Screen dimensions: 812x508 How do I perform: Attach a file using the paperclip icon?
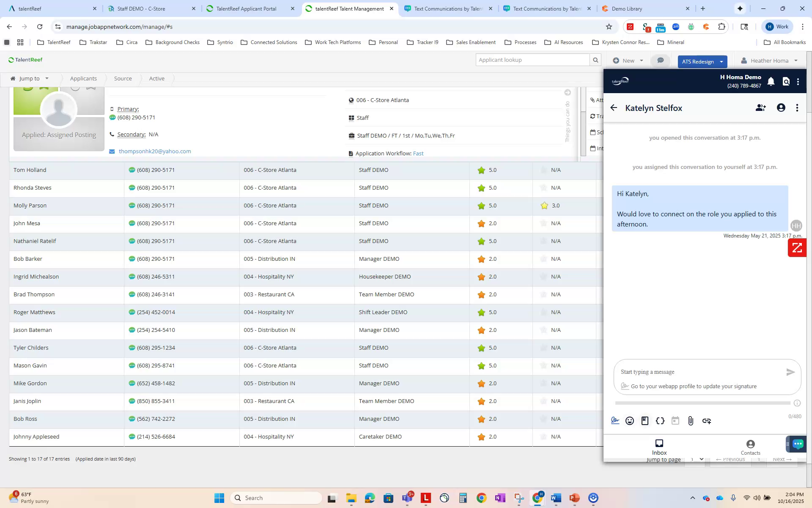691,421
